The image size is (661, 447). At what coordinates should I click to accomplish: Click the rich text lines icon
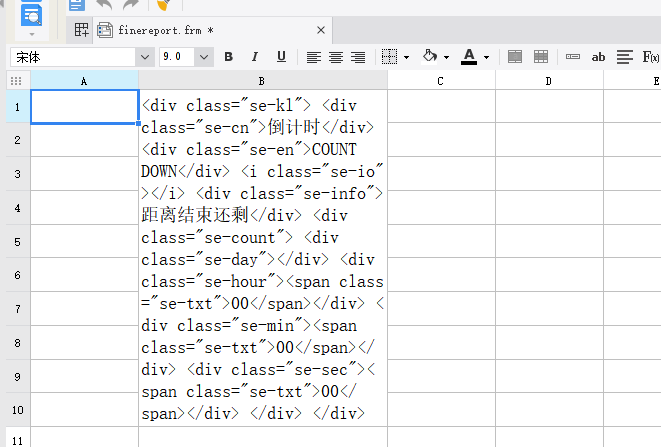point(625,57)
